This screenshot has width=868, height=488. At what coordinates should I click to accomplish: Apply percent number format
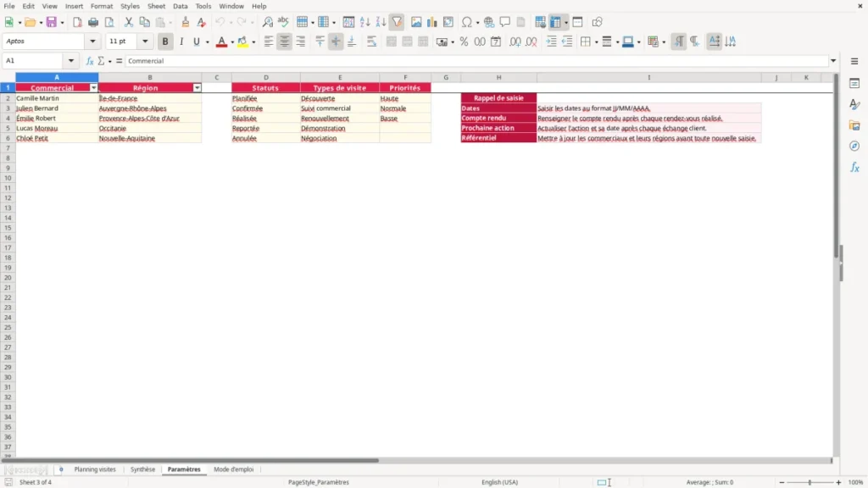464,42
